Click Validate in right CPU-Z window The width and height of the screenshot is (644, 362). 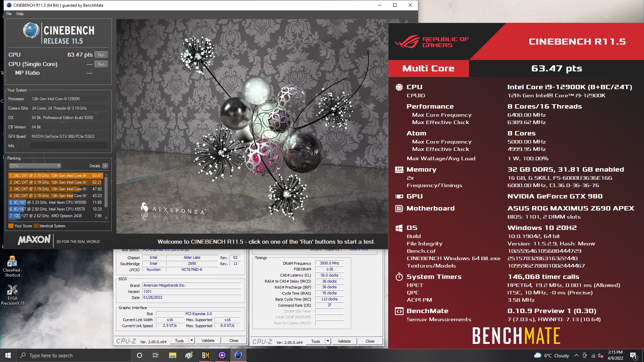click(x=344, y=342)
